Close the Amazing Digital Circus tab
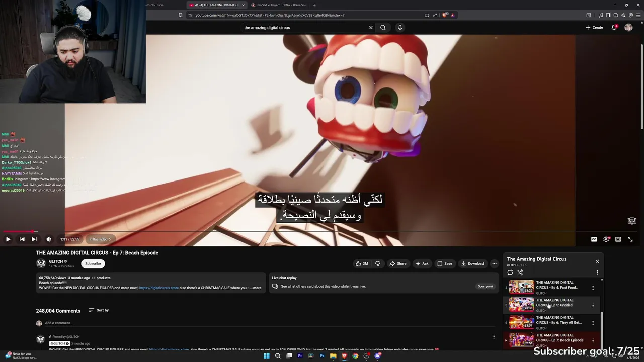Viewport: 644px width, 362px height. coord(243,5)
